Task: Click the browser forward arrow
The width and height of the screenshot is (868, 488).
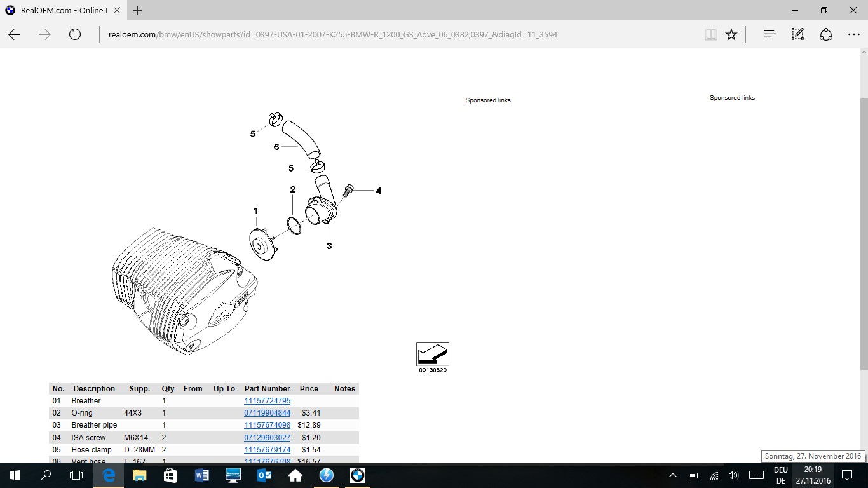Action: point(44,34)
